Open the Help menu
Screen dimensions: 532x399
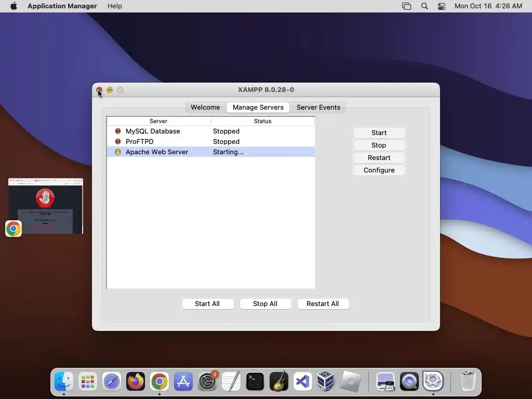[115, 6]
